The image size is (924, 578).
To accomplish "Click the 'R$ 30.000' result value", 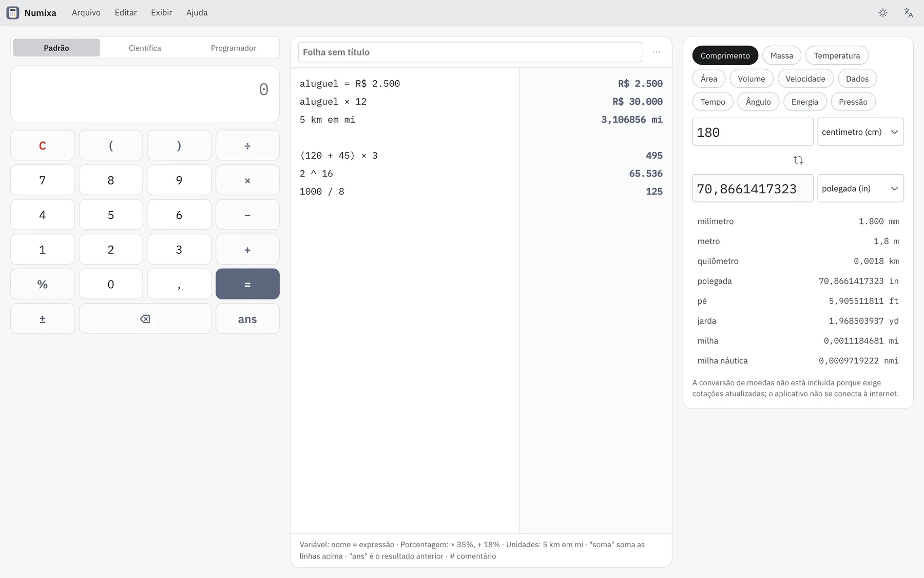I will 638,102.
